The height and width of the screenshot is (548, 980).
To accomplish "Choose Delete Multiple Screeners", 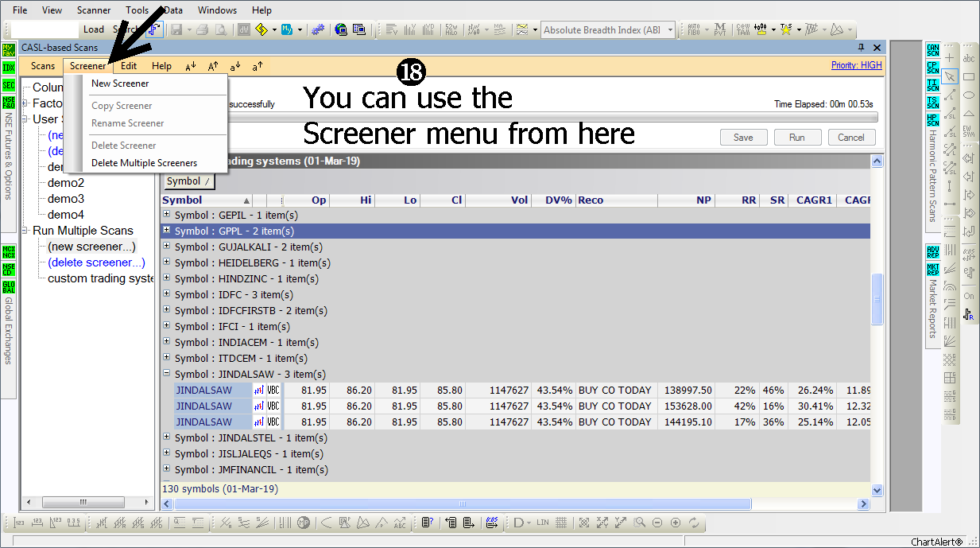I will pos(144,163).
